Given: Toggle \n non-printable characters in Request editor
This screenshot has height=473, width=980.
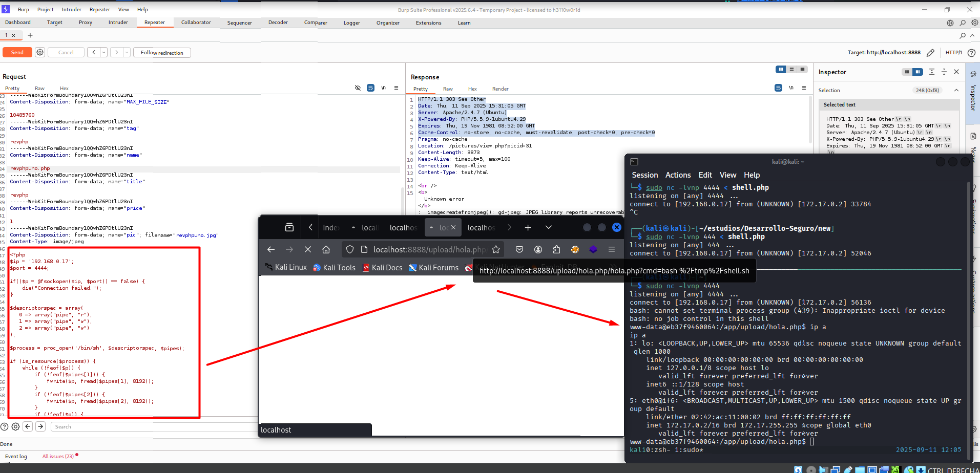Looking at the screenshot, I should tap(383, 88).
